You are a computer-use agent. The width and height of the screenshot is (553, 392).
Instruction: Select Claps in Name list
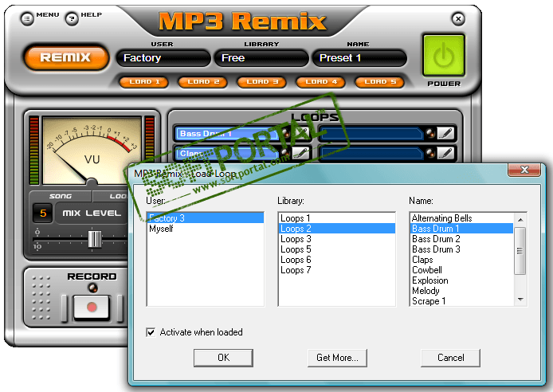[461, 260]
